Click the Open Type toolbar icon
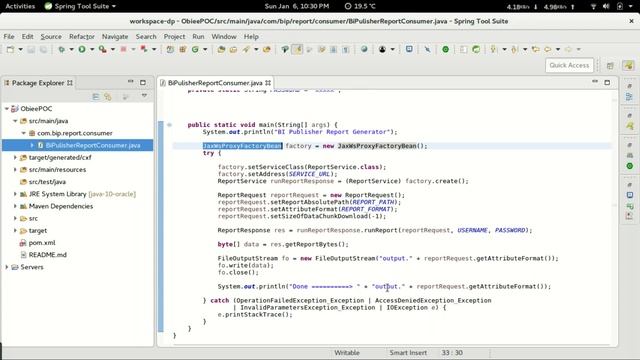 click(x=221, y=49)
